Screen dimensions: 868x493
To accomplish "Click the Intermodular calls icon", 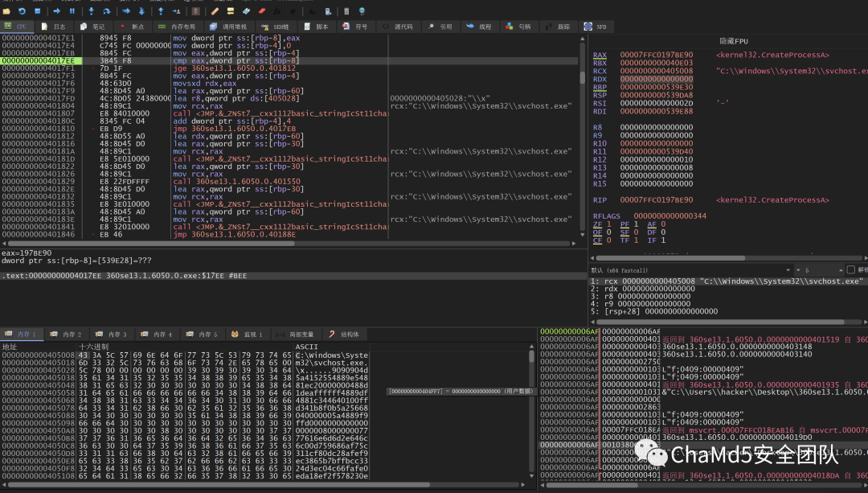I will pyautogui.click(x=328, y=11).
